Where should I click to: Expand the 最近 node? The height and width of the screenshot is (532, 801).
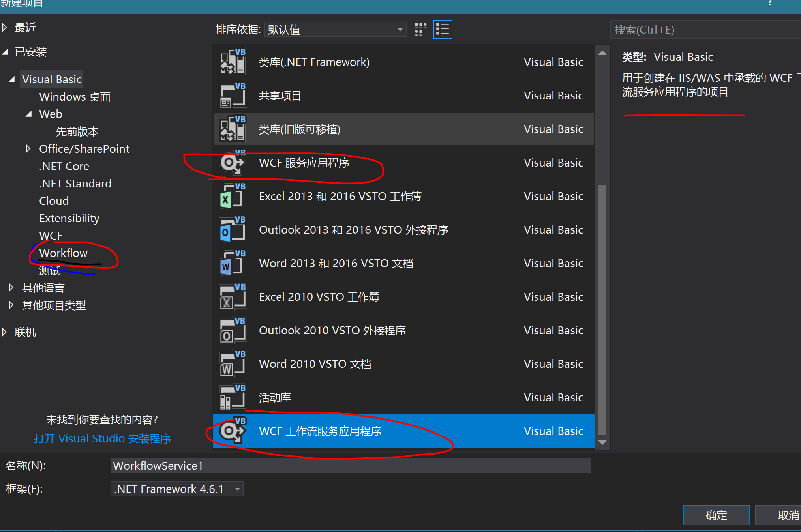pos(5,28)
